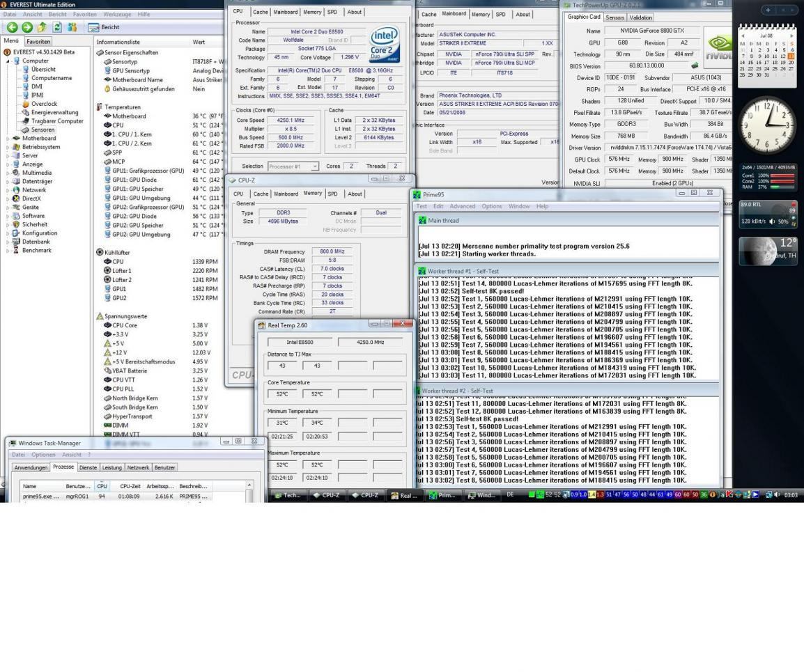The image size is (804, 672).
Task: Click the BIOS save chip icon in GPU-Z
Action: pyautogui.click(x=695, y=65)
